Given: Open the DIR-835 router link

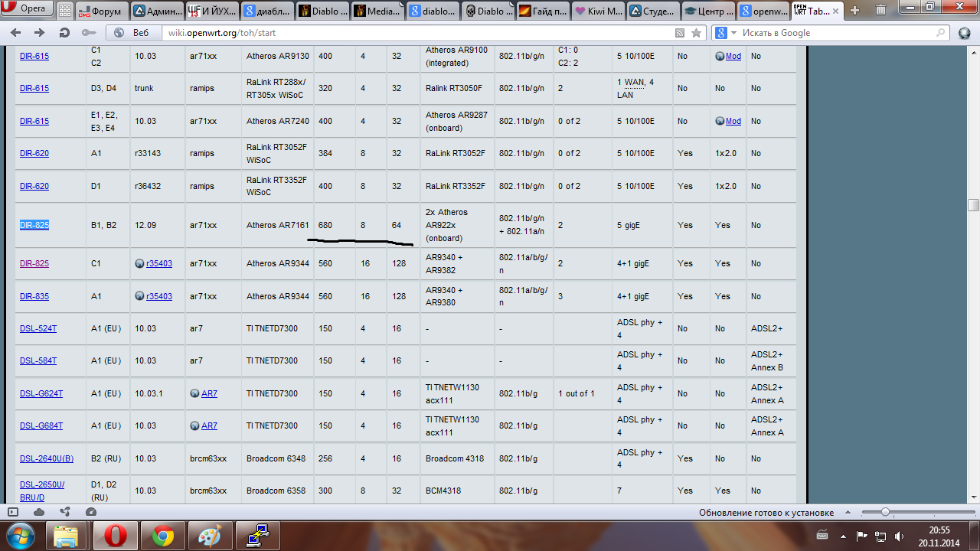Looking at the screenshot, I should (x=34, y=296).
